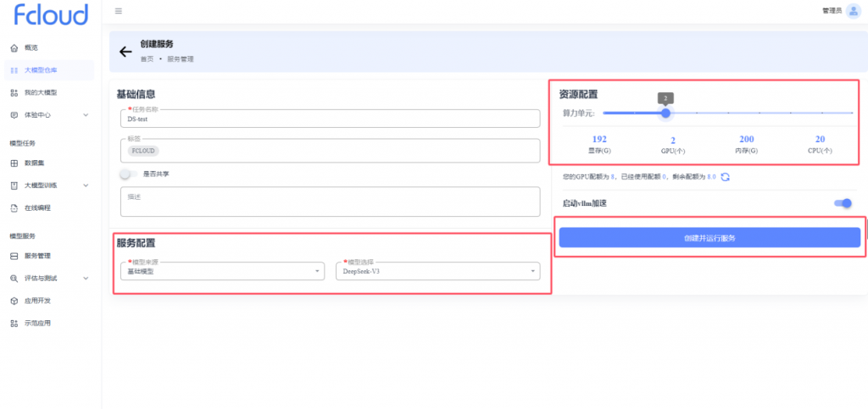Select 在线编程 from the sidebar

click(x=39, y=207)
